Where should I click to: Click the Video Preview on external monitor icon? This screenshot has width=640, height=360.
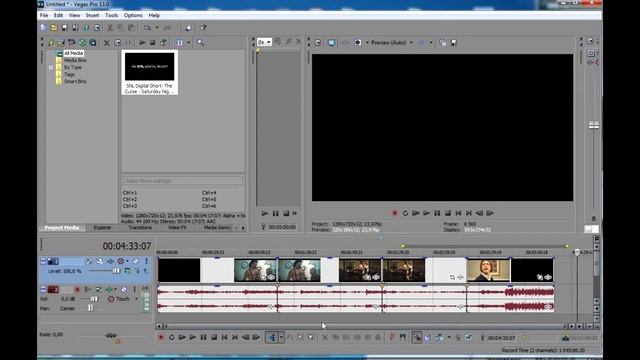point(331,42)
